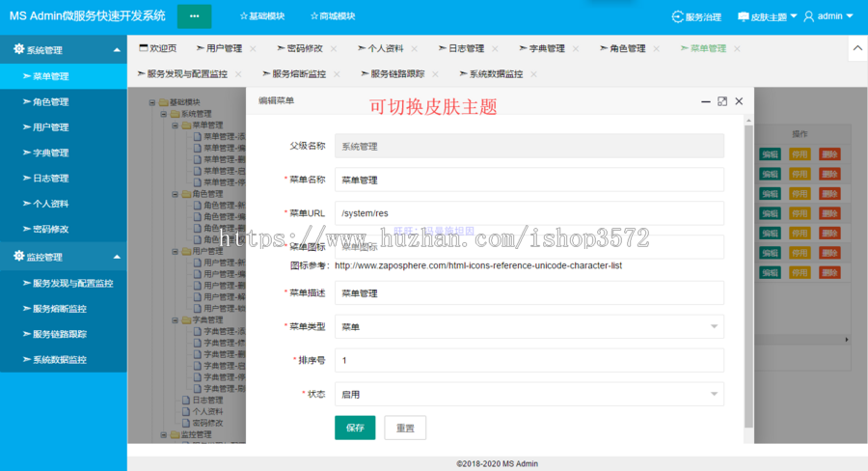Click the tab bar collapse chevron

857,48
